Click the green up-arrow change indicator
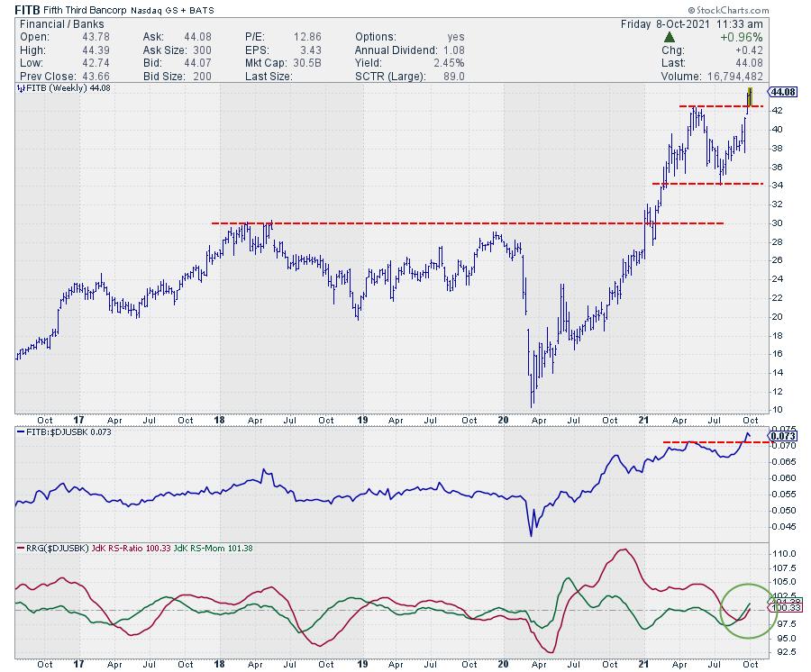The image size is (811, 672). click(668, 37)
